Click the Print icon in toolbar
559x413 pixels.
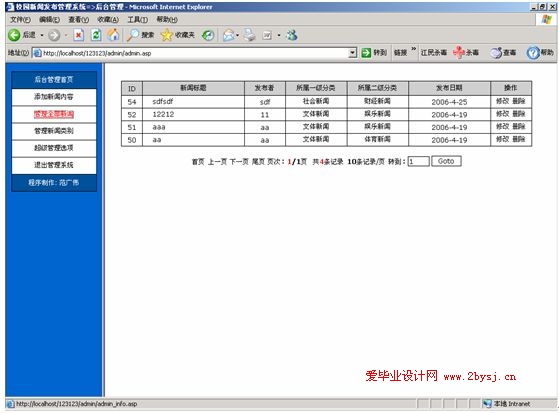(x=250, y=35)
